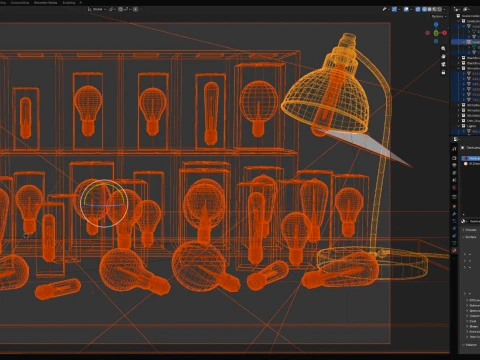Screen dimensions: 480x360
Task: Click the bright red X axis gizmo dot
Action: 444,33
